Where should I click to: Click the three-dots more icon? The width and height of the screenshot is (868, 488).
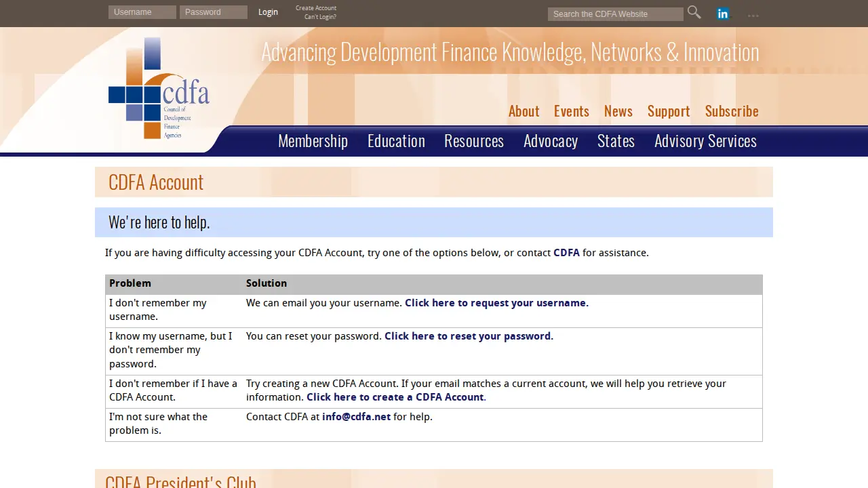[753, 15]
